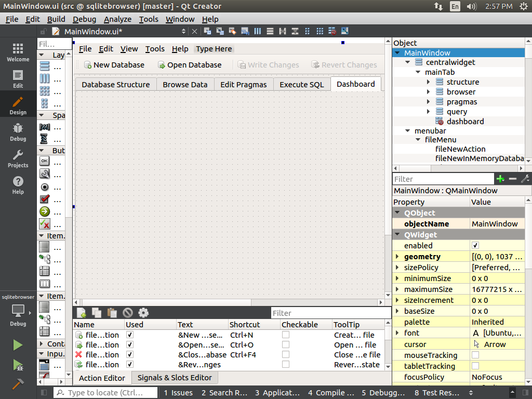Open Debug mode in the sidebar
Image resolution: width=532 pixels, height=399 pixels.
coord(18,132)
